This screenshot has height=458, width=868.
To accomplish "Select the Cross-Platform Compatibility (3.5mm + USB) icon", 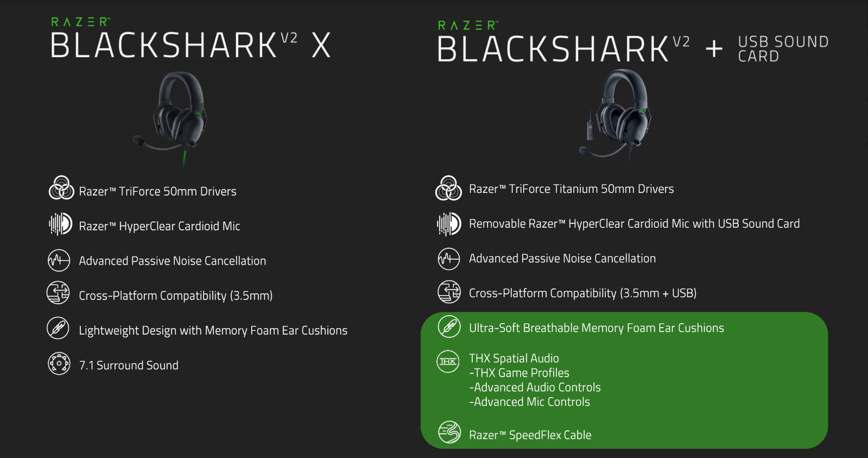I will 449,292.
